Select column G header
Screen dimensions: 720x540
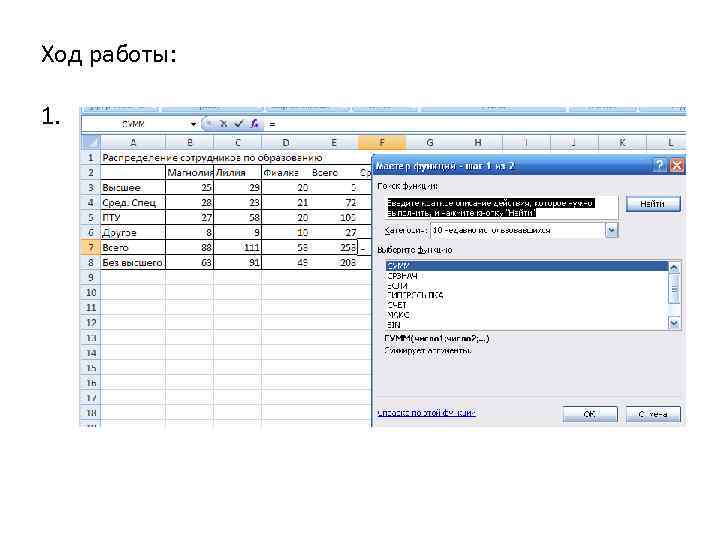click(x=430, y=142)
